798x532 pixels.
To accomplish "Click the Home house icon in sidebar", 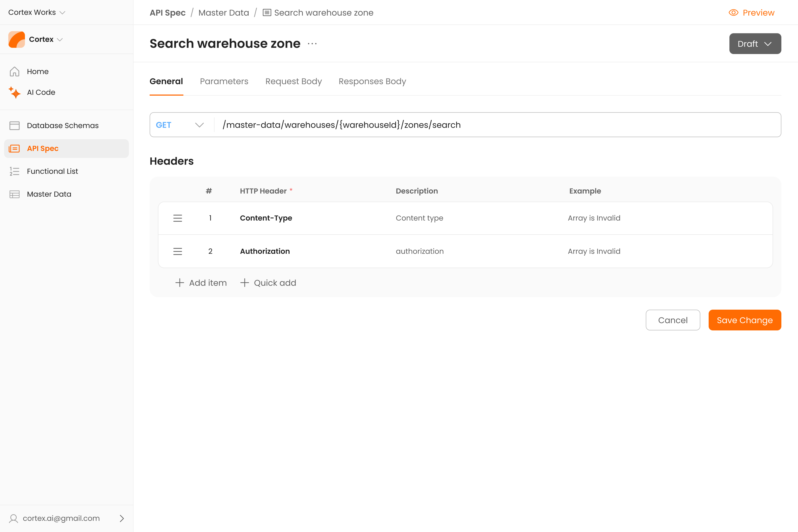I will point(14,72).
